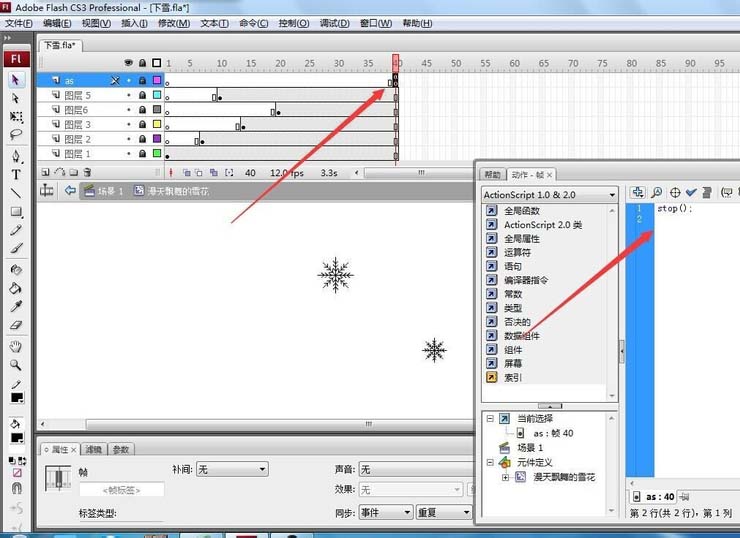
Task: Pick the Eraser tool
Action: click(x=16, y=325)
